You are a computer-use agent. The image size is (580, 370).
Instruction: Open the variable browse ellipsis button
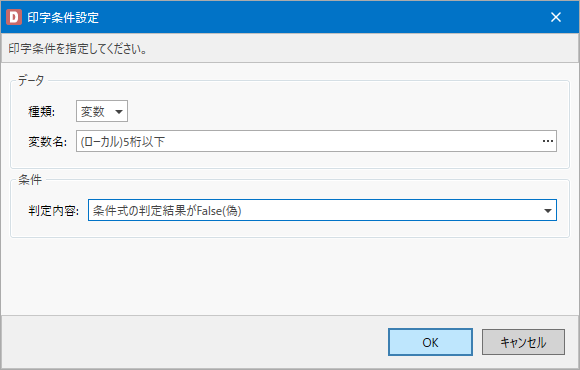tap(547, 141)
